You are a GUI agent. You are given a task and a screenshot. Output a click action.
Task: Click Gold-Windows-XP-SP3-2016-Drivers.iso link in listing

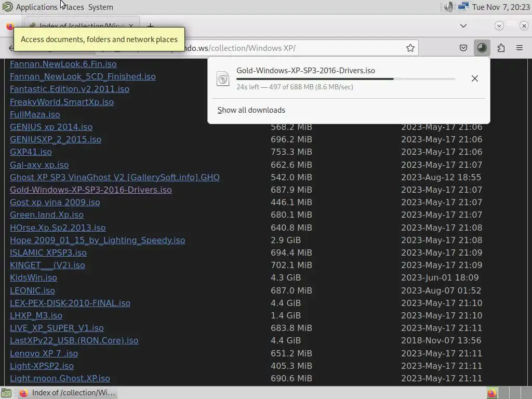(x=91, y=190)
